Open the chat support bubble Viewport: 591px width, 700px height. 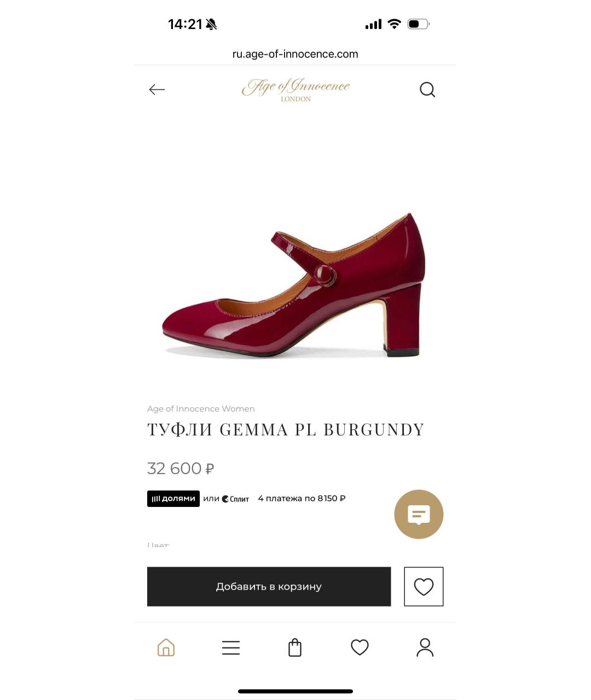coord(419,514)
